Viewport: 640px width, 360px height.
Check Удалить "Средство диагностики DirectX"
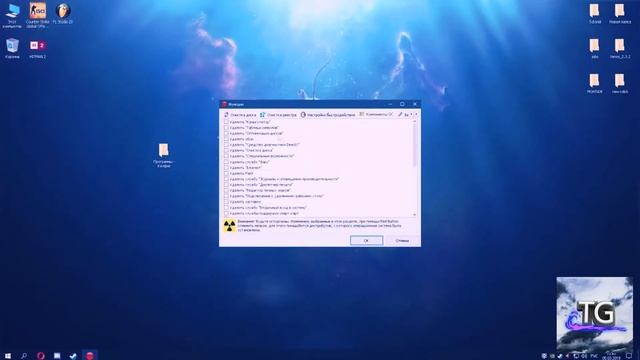point(226,145)
